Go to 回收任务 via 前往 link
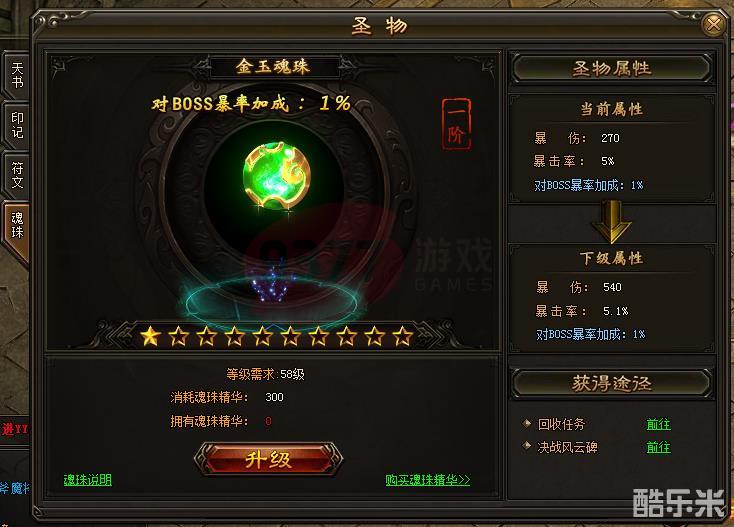Viewport: 734px width, 527px height. [658, 425]
